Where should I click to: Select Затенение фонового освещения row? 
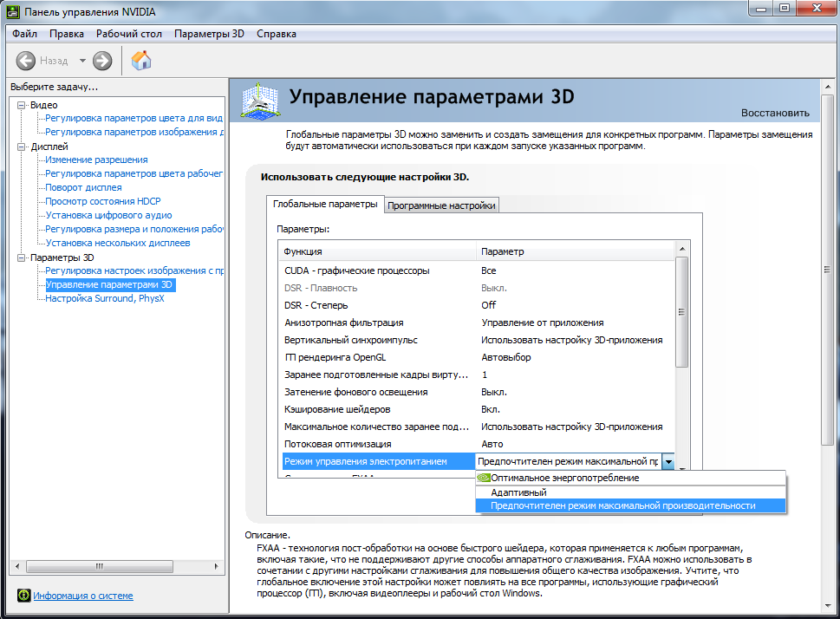477,392
